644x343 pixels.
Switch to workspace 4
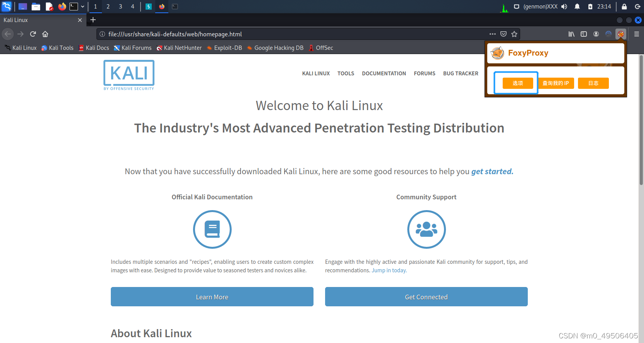pos(133,6)
